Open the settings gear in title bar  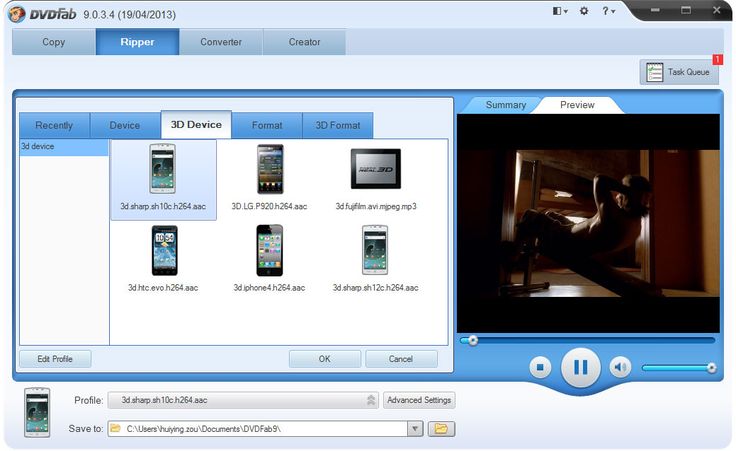583,11
